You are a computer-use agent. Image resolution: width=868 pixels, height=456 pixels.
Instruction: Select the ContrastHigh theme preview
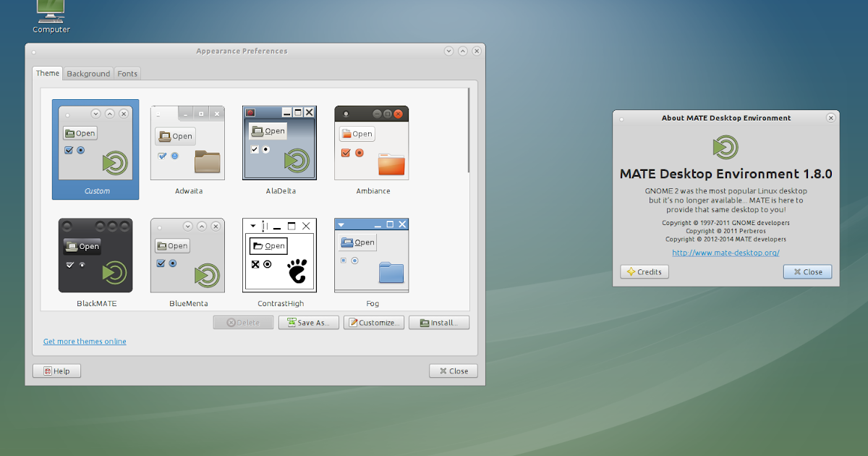279,256
